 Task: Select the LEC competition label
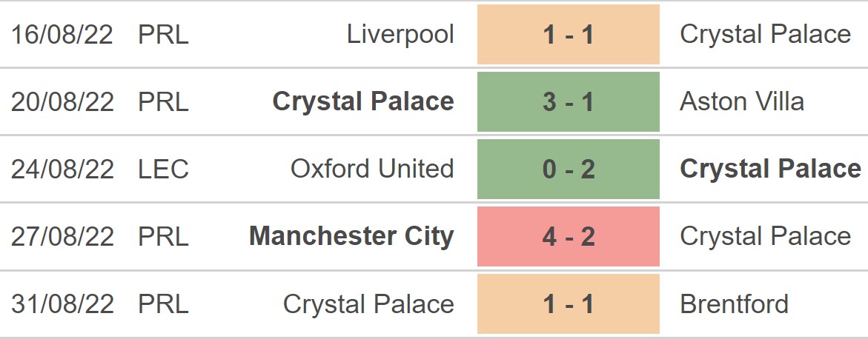163,169
